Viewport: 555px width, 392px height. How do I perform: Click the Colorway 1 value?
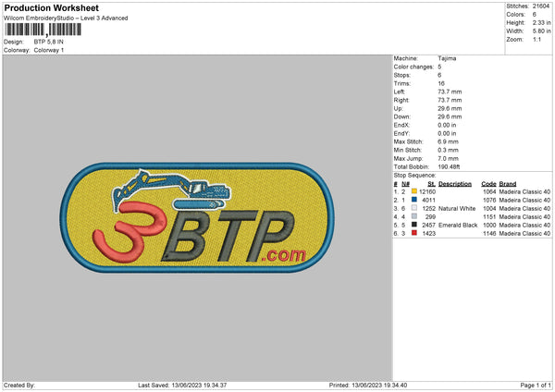49,50
